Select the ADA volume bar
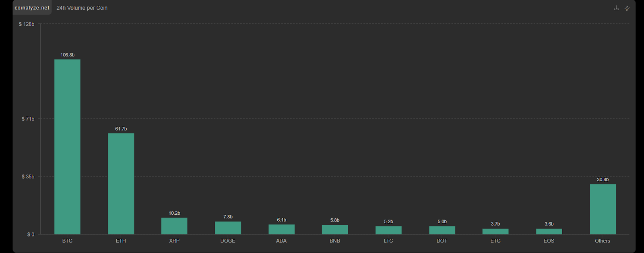This screenshot has width=644, height=253. tap(281, 229)
